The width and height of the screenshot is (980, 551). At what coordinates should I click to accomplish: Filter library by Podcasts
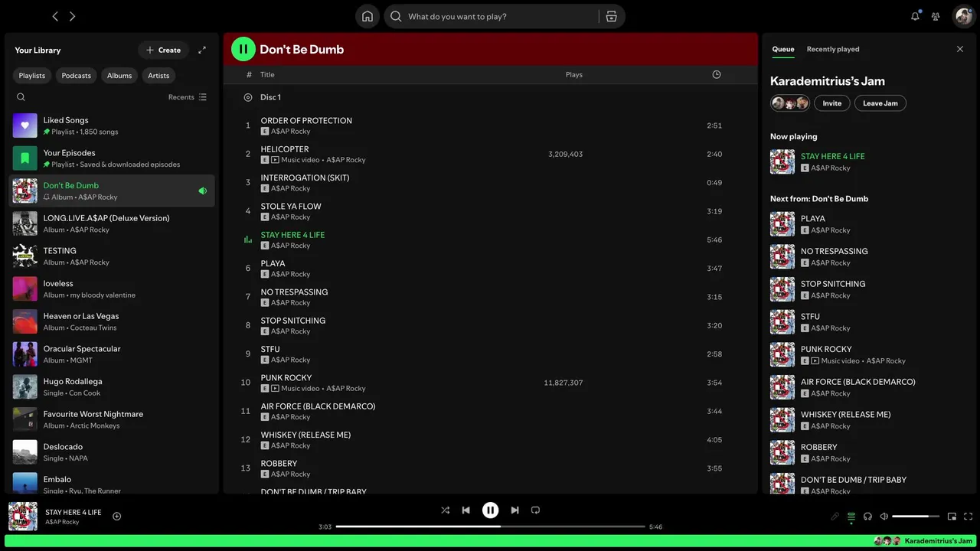(76, 75)
